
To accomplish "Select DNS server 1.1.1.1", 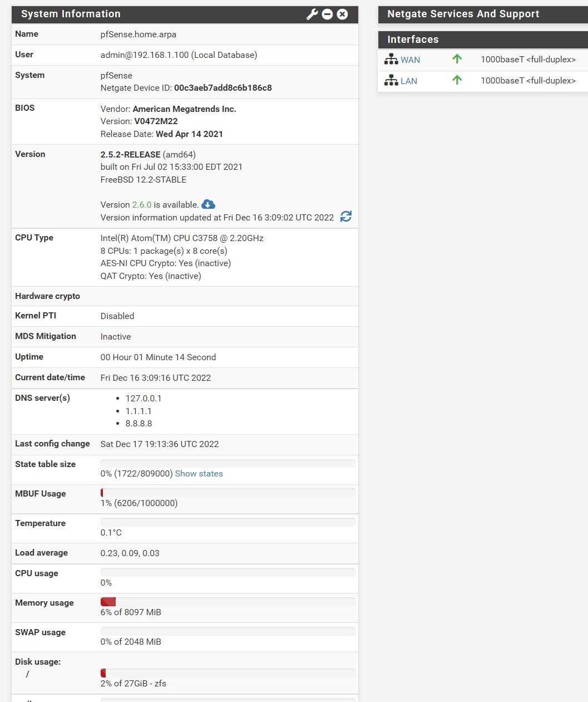I will coord(139,411).
